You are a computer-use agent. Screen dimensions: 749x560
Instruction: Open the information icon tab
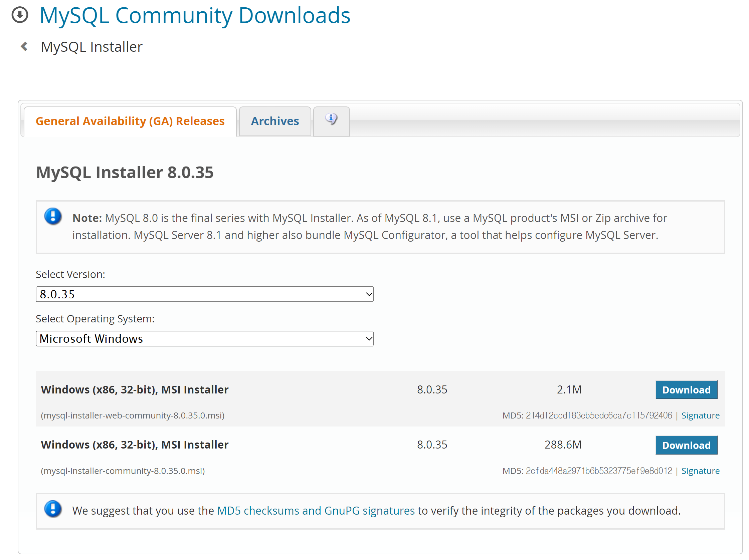[x=331, y=120]
